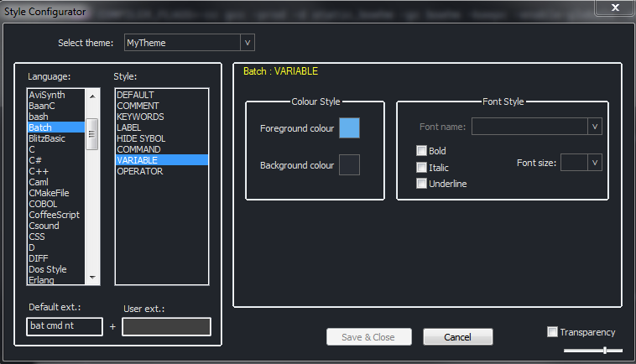The height and width of the screenshot is (364, 636).
Task: Click the Language list scrollbar thumb
Action: pos(92,134)
